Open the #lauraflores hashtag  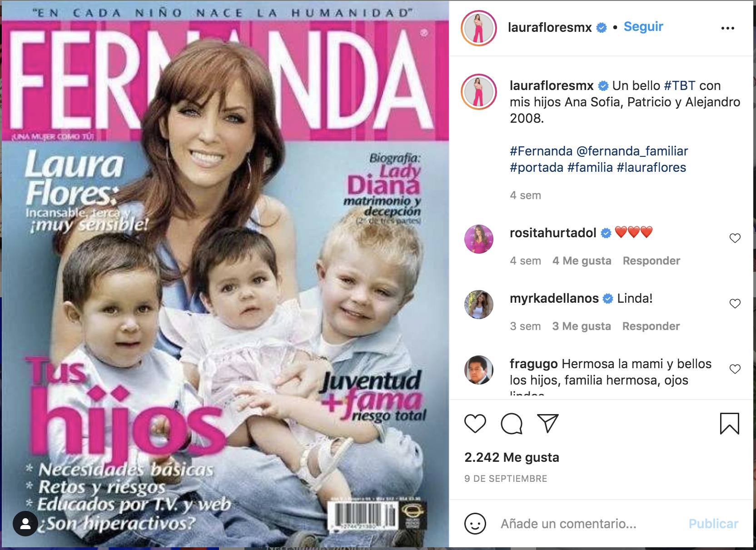point(651,167)
